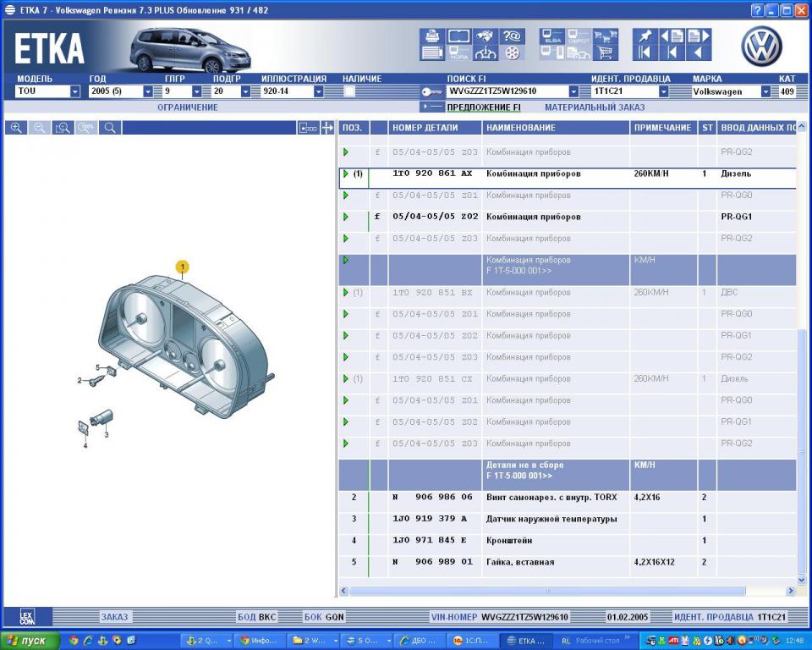Open the single shopping cart order icon
The width and height of the screenshot is (812, 650).
tap(606, 52)
